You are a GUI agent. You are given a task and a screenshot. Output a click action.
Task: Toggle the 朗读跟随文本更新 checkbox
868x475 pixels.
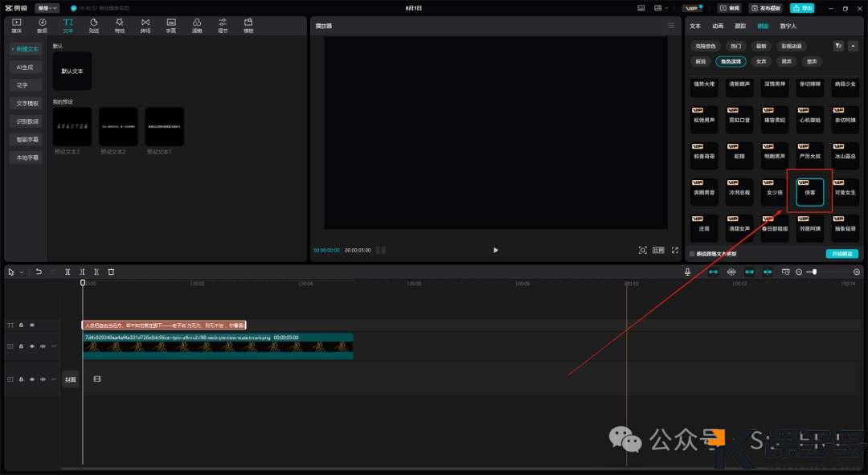pos(692,254)
